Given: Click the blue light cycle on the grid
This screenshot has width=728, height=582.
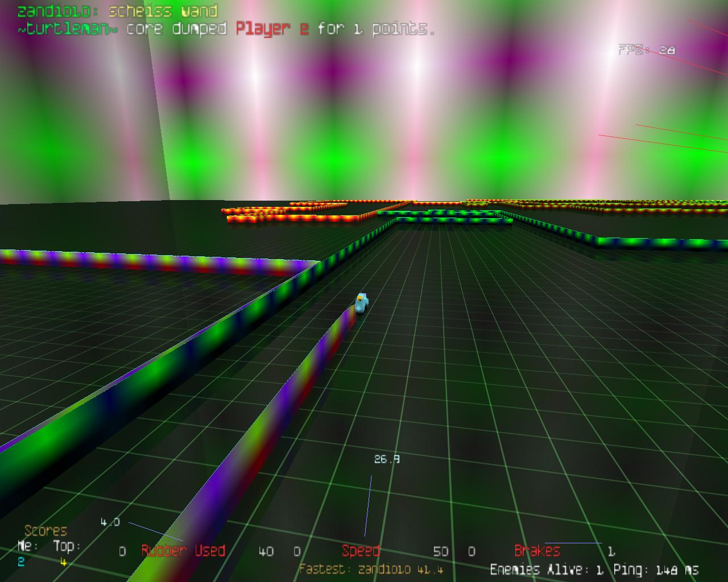Looking at the screenshot, I should (x=362, y=302).
